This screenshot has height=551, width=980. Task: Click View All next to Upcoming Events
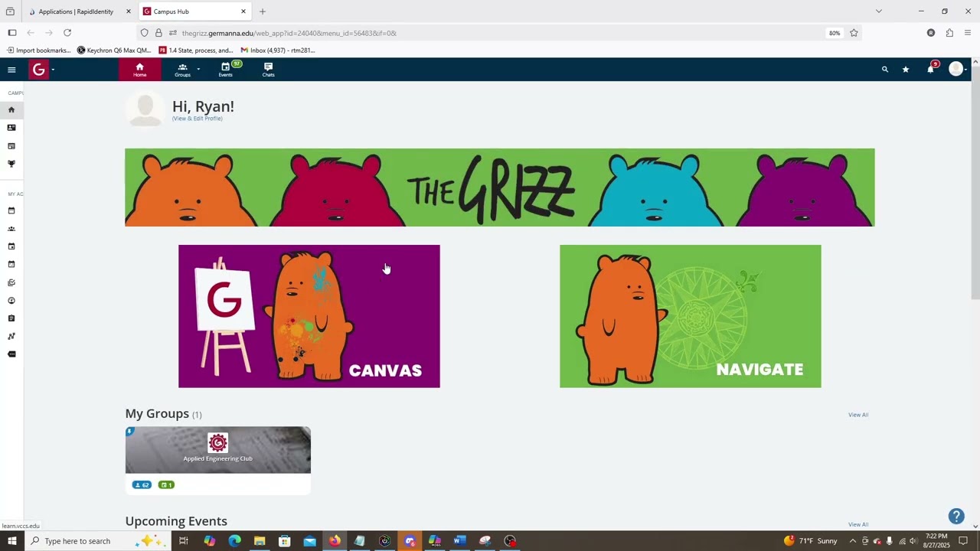858,524
